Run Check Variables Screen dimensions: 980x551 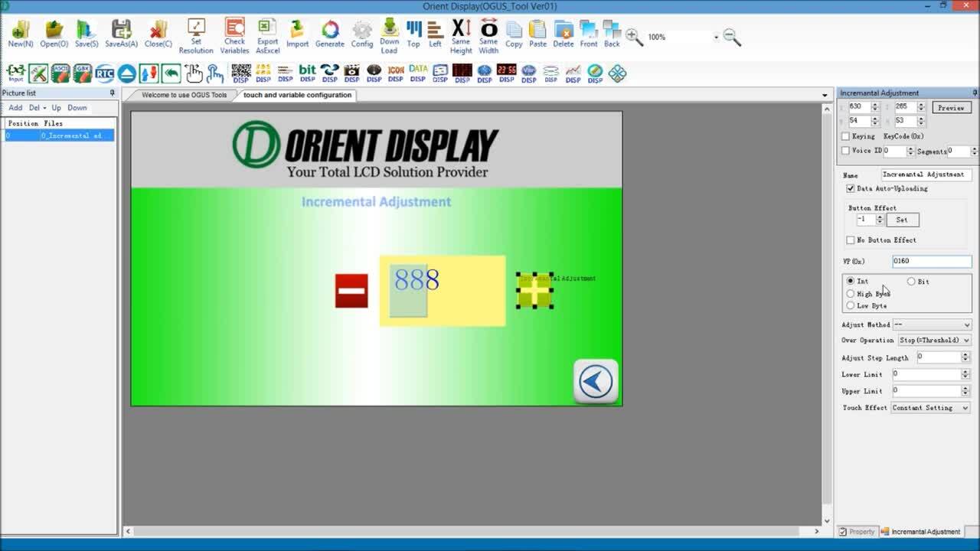pos(234,37)
